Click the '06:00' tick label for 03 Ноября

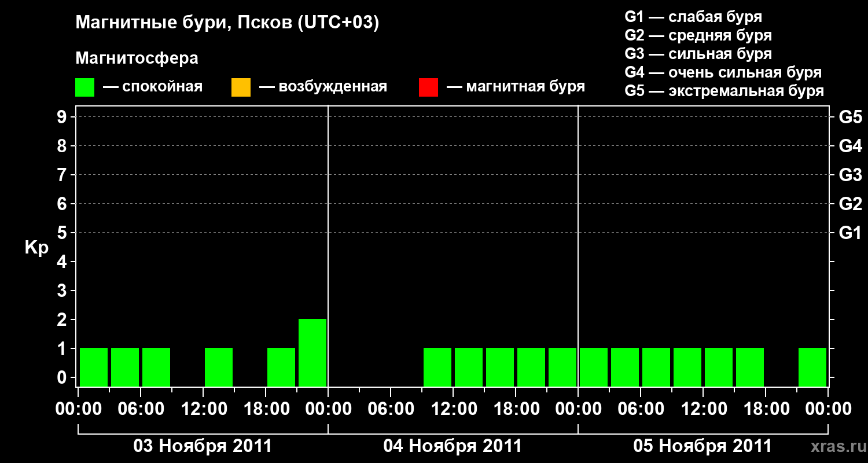click(x=141, y=409)
